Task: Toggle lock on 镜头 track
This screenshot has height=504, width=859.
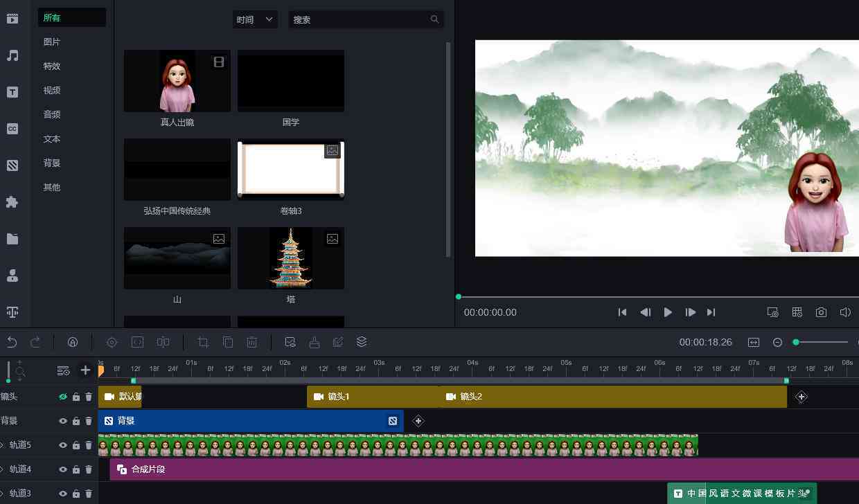Action: click(x=76, y=397)
